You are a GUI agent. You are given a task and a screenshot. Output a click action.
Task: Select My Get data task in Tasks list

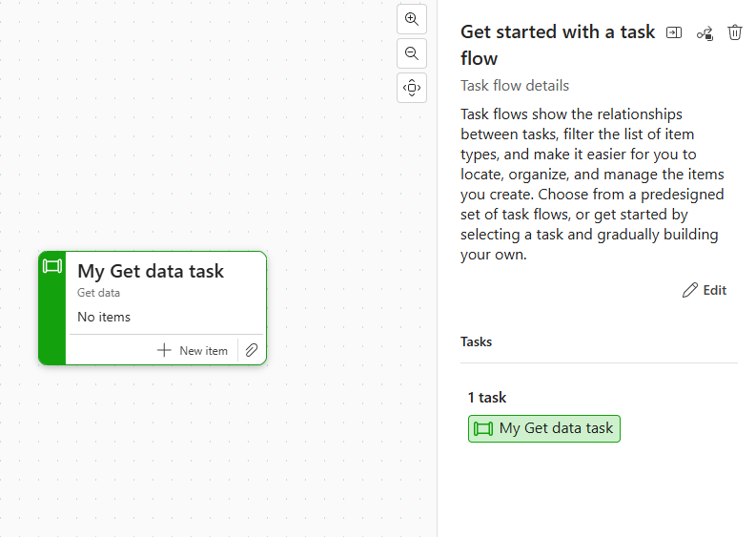point(544,428)
